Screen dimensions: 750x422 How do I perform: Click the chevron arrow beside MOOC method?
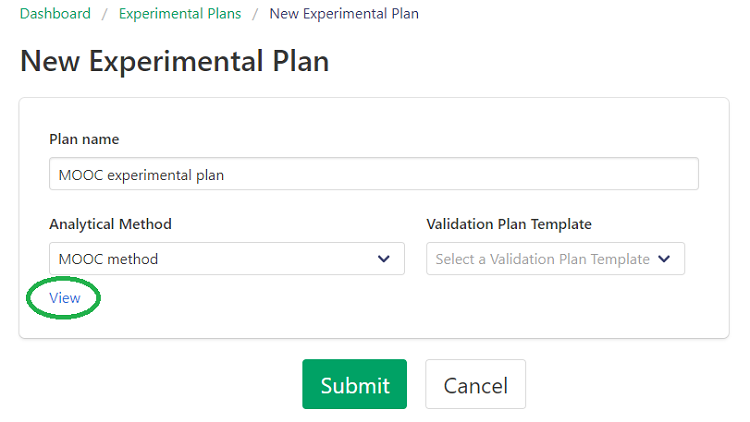[x=384, y=259]
